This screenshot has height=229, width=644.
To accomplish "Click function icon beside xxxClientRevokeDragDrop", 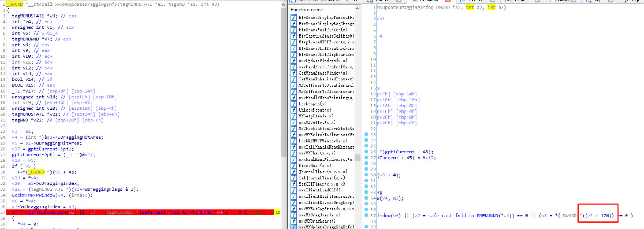I will pos(294,202).
